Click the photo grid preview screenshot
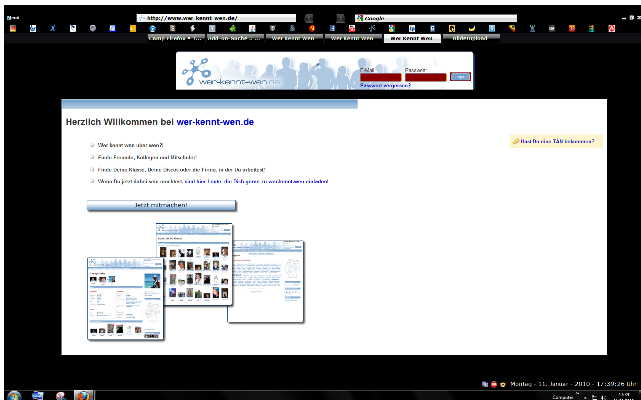Screen dimensions: 641x400 pos(194,264)
